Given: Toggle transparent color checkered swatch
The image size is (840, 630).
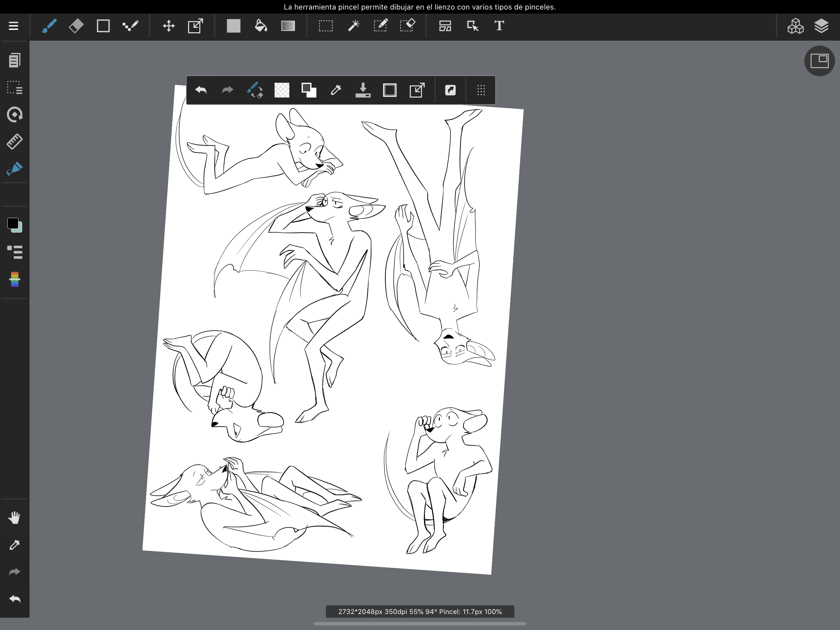Looking at the screenshot, I should (x=282, y=90).
